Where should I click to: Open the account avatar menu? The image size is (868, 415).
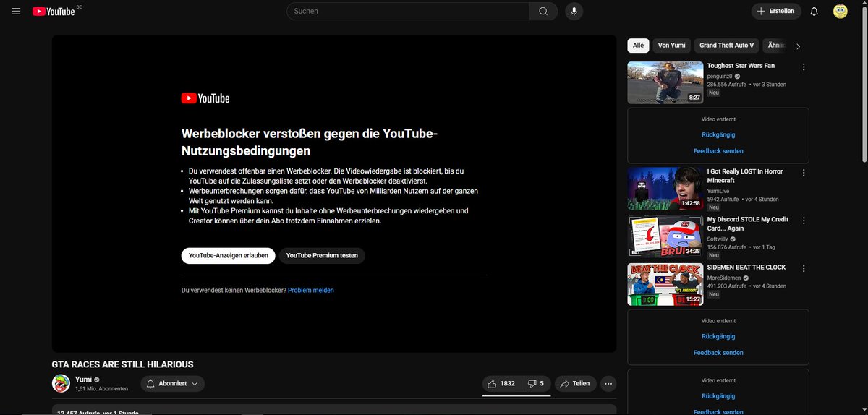coord(840,11)
